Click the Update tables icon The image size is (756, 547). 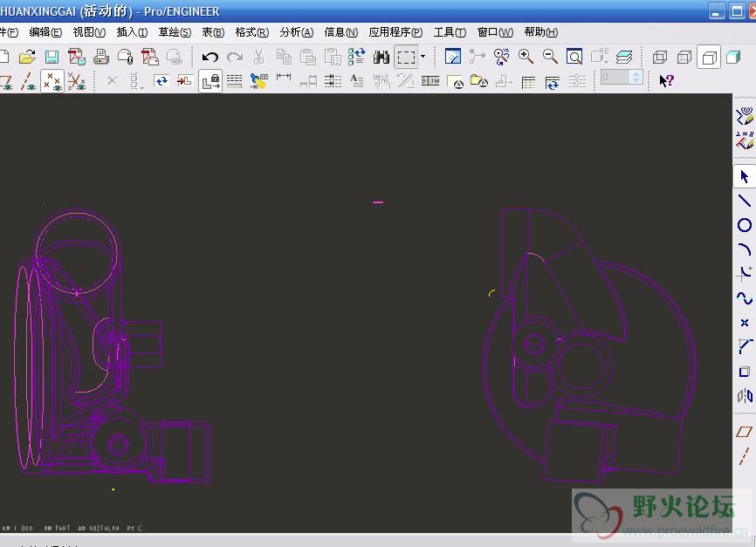tap(552, 82)
